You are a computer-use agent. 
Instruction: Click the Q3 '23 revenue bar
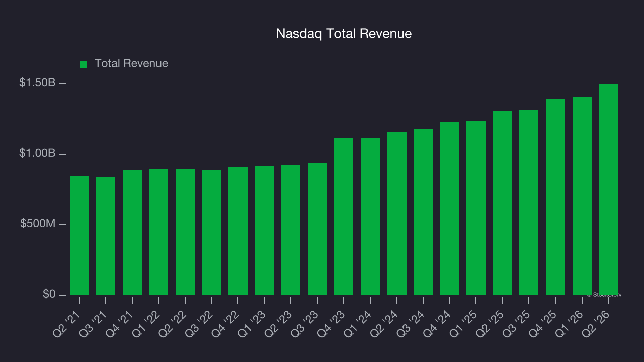tap(317, 229)
